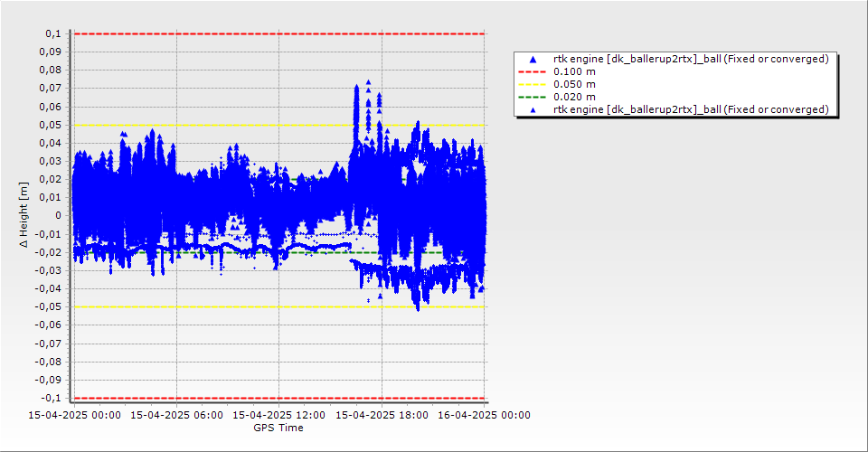Click the yellow dashed legend swatch
This screenshot has width=868, height=452.
[x=532, y=85]
